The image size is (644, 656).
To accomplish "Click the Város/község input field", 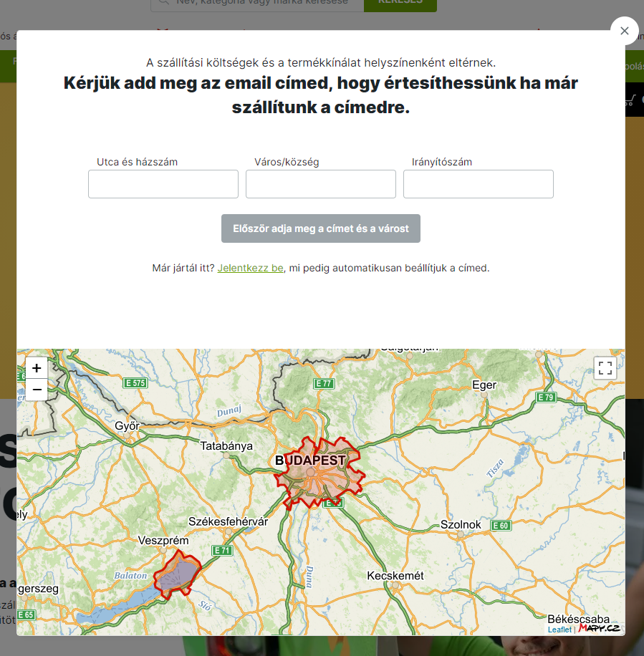I will click(x=320, y=184).
